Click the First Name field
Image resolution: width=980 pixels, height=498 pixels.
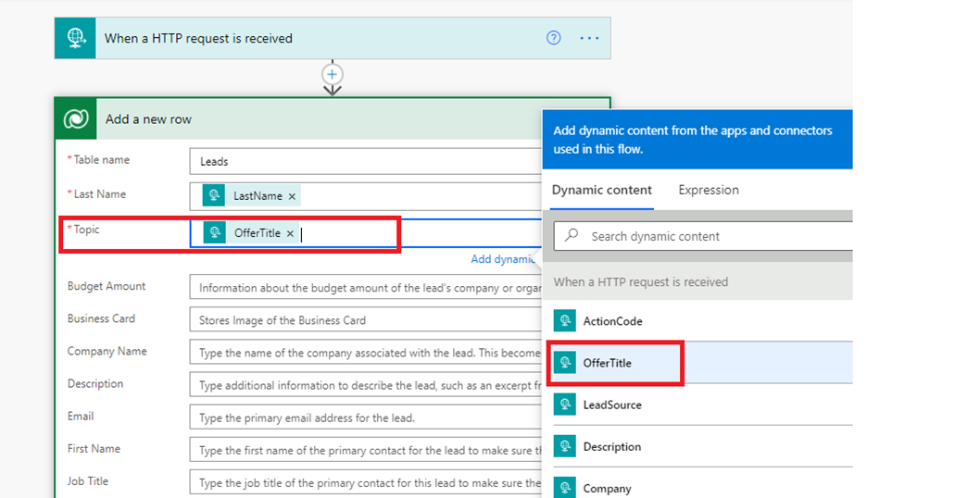366,450
